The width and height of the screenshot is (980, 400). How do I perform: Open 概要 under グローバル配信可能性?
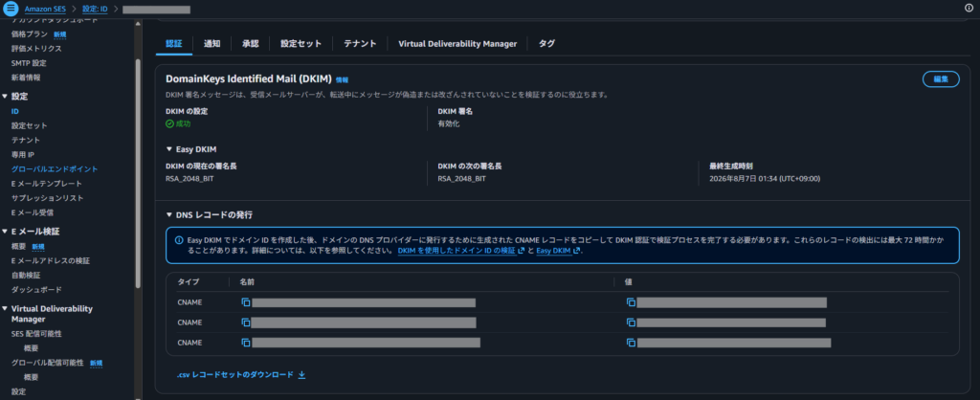click(32, 377)
